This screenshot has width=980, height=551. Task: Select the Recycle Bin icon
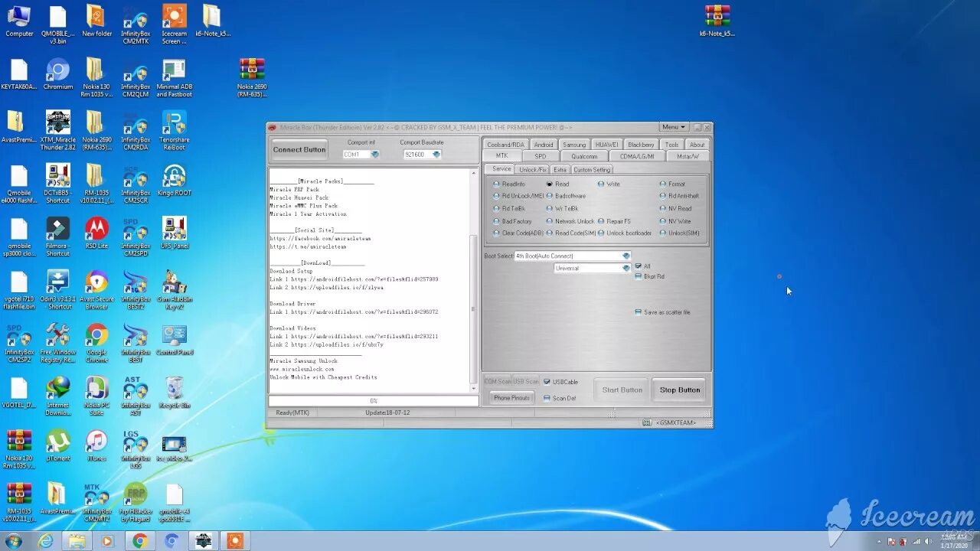[x=175, y=393]
